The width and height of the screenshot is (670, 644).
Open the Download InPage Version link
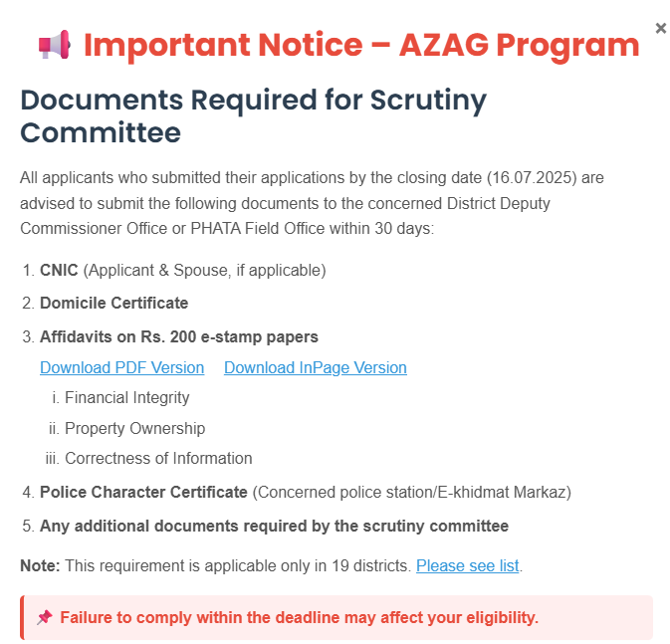(x=315, y=368)
